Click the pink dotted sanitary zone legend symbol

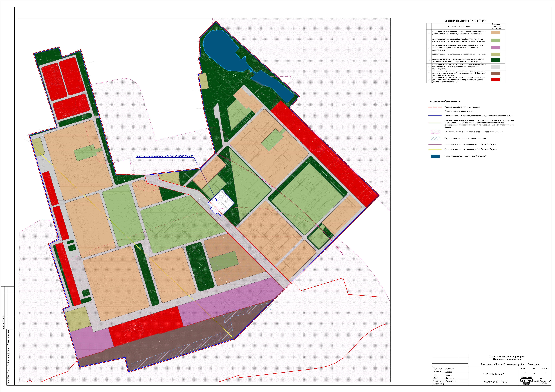tap(436, 132)
